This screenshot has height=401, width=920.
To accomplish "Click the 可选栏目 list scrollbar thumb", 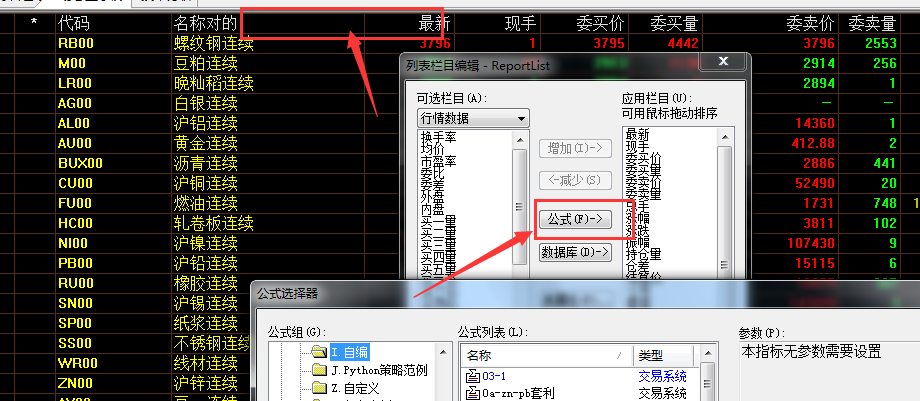I will (x=519, y=206).
